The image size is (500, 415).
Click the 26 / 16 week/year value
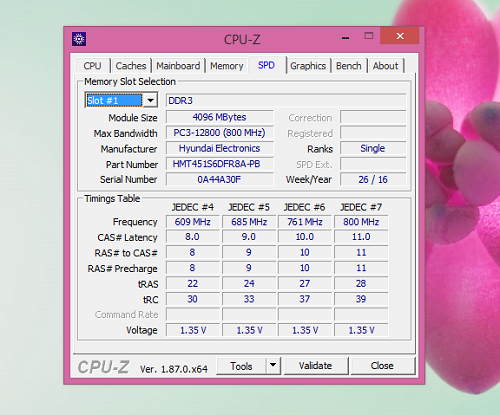click(x=373, y=180)
